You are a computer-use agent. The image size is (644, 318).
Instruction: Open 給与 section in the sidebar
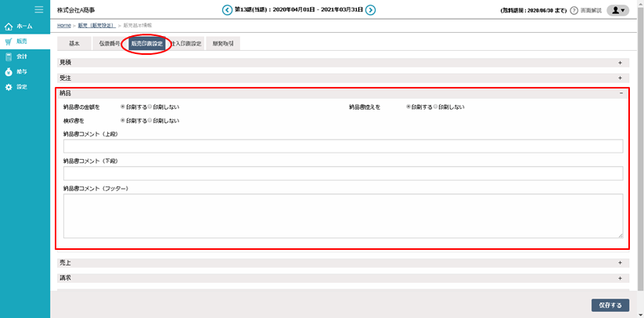pyautogui.click(x=20, y=71)
